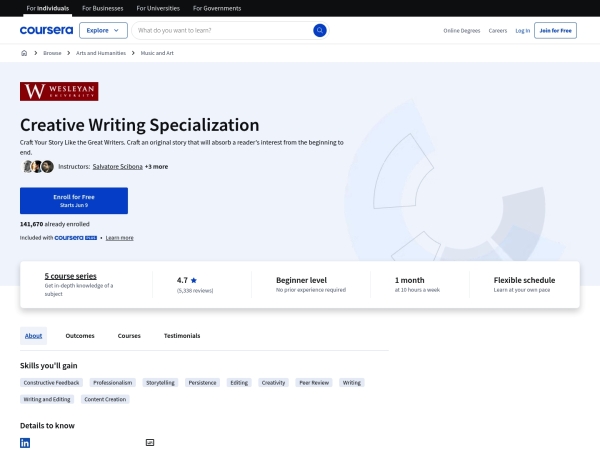600x450 pixels.
Task: Click the Persistence skill tag
Action: [202, 383]
